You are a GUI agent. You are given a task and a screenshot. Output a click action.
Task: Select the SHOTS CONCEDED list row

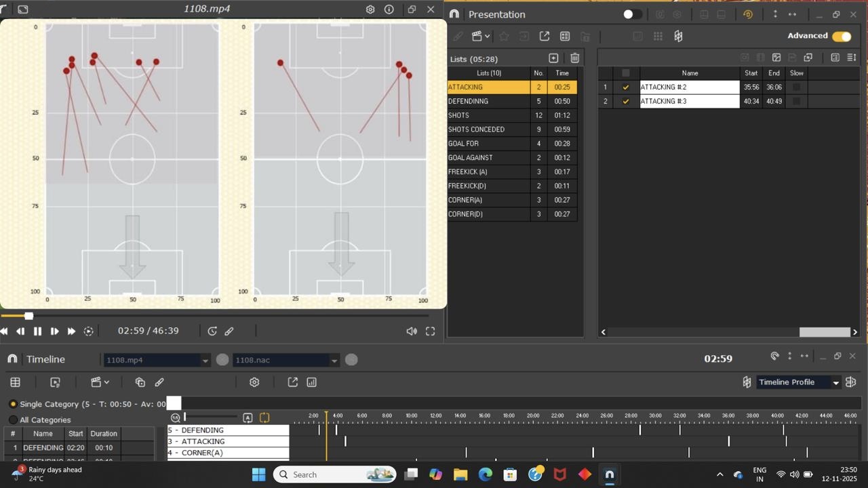[x=488, y=129]
